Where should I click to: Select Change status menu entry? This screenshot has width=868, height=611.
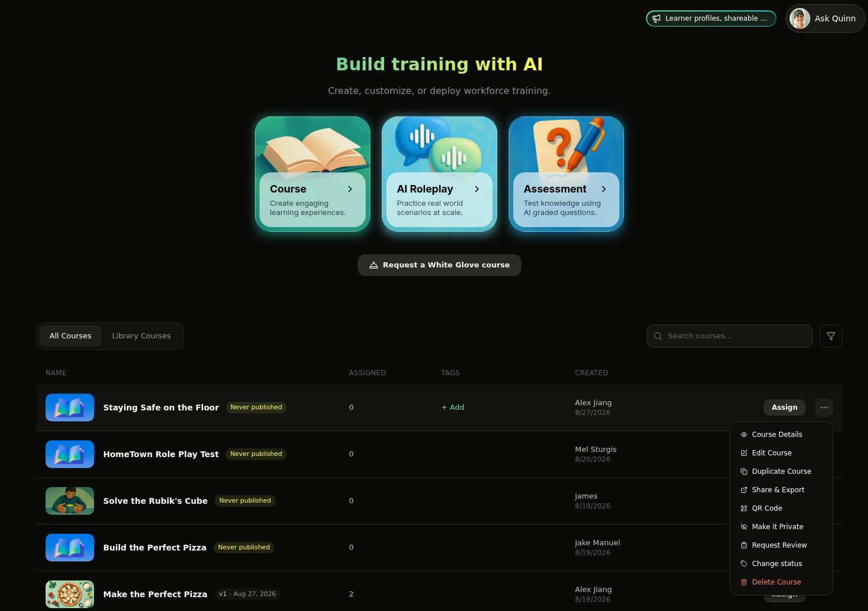pos(781,564)
